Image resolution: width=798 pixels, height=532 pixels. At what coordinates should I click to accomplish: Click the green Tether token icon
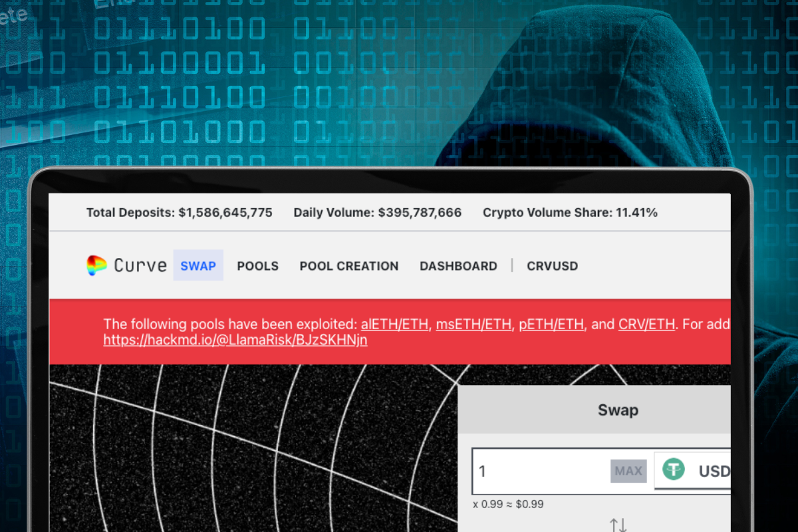point(673,469)
